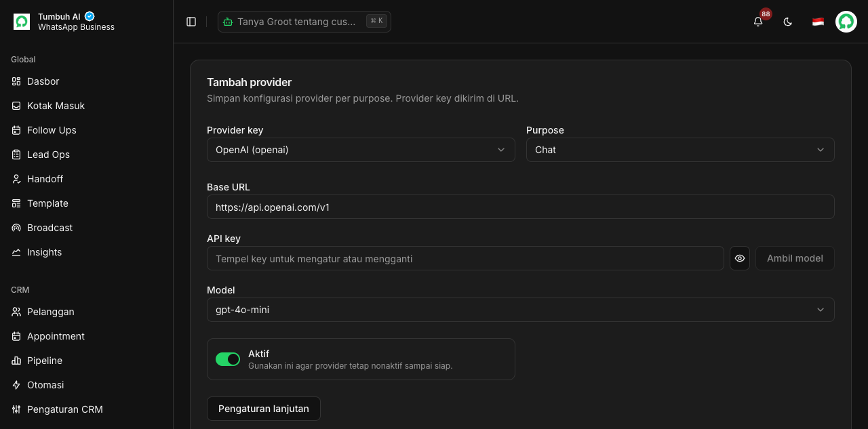Switch theme with the moon icon
This screenshot has width=868, height=429.
coord(788,22)
